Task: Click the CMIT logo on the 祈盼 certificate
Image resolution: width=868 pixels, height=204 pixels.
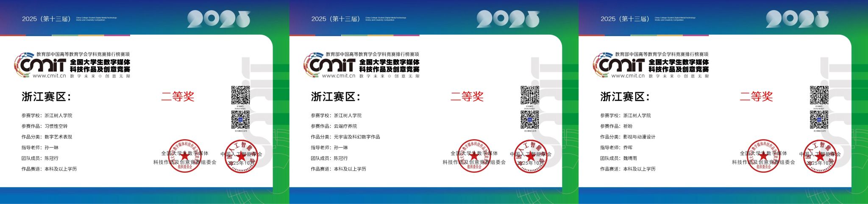Action: (618, 65)
